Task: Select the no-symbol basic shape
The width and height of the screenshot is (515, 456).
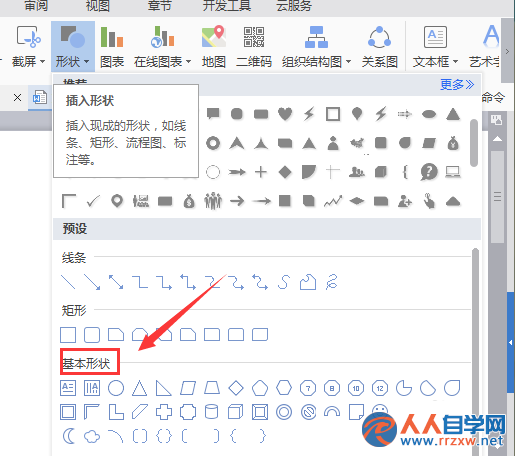Action: click(308, 412)
